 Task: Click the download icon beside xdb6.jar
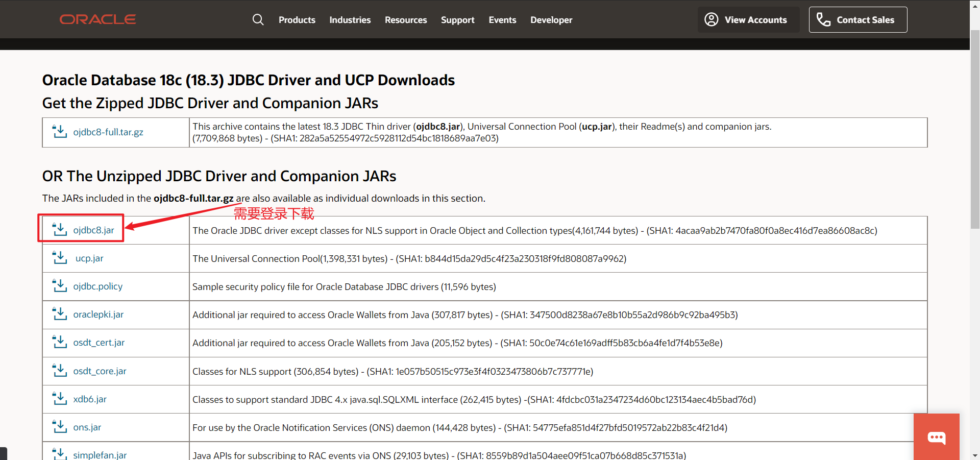60,399
